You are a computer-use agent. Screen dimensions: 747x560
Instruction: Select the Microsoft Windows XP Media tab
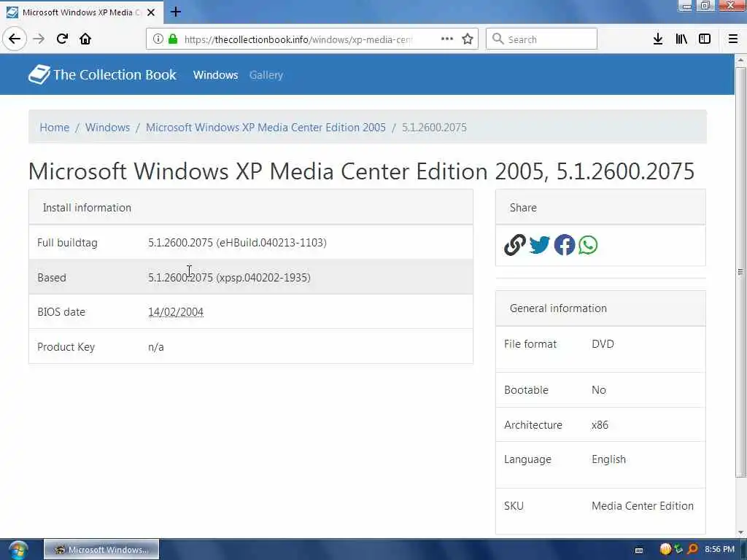[x=81, y=12]
